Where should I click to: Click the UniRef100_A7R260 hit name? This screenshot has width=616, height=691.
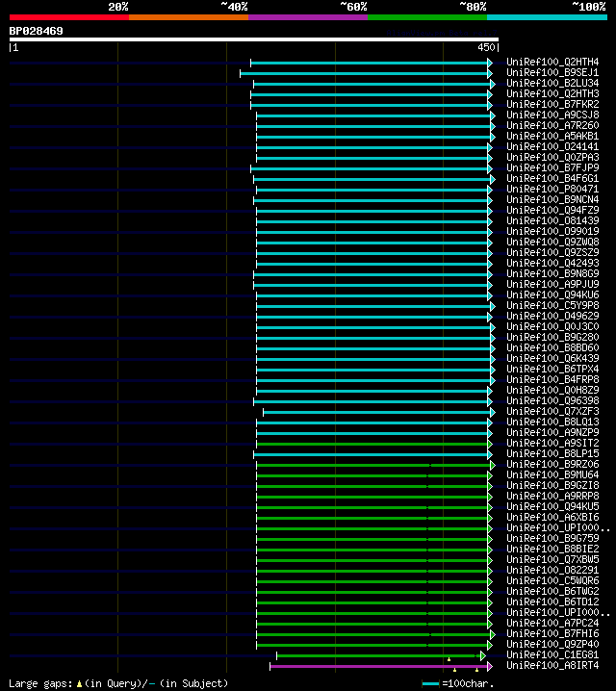click(552, 125)
